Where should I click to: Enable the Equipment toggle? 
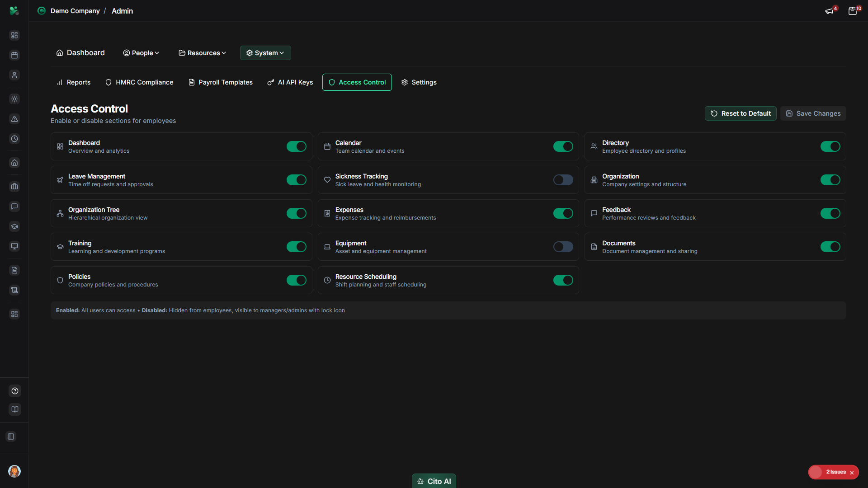click(x=563, y=247)
